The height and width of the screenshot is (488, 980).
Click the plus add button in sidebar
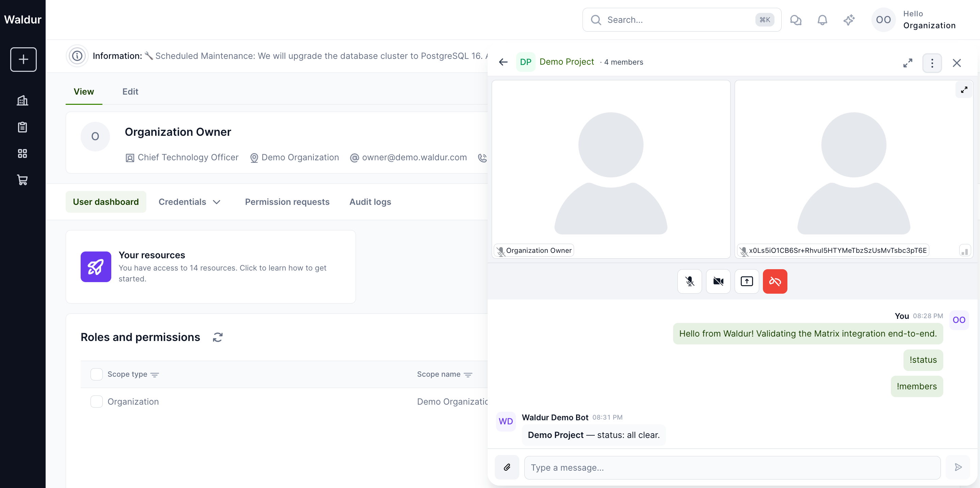(23, 59)
